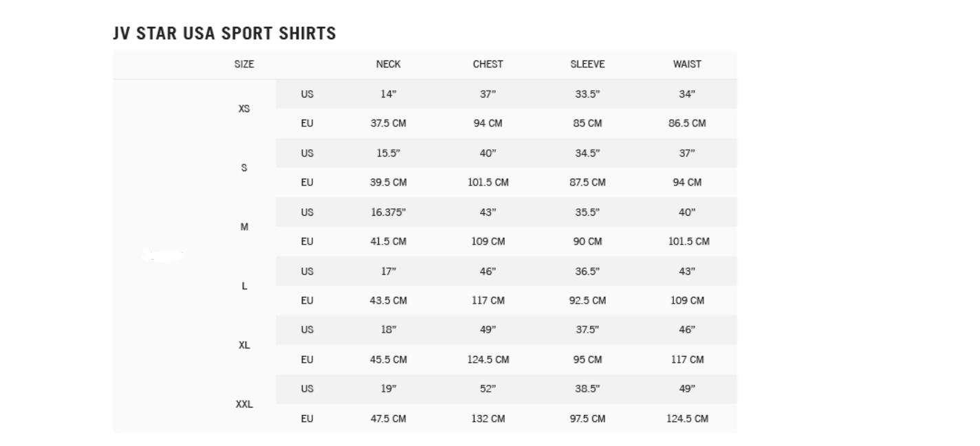Click the 86.5 CM waist value
Viewport: 980px width, 446px height.
click(687, 124)
